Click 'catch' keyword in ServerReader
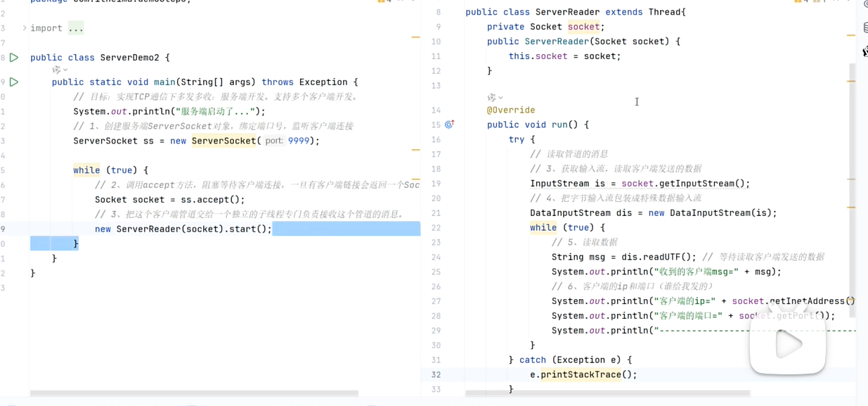Viewport: 868px width, 406px height. pyautogui.click(x=533, y=360)
